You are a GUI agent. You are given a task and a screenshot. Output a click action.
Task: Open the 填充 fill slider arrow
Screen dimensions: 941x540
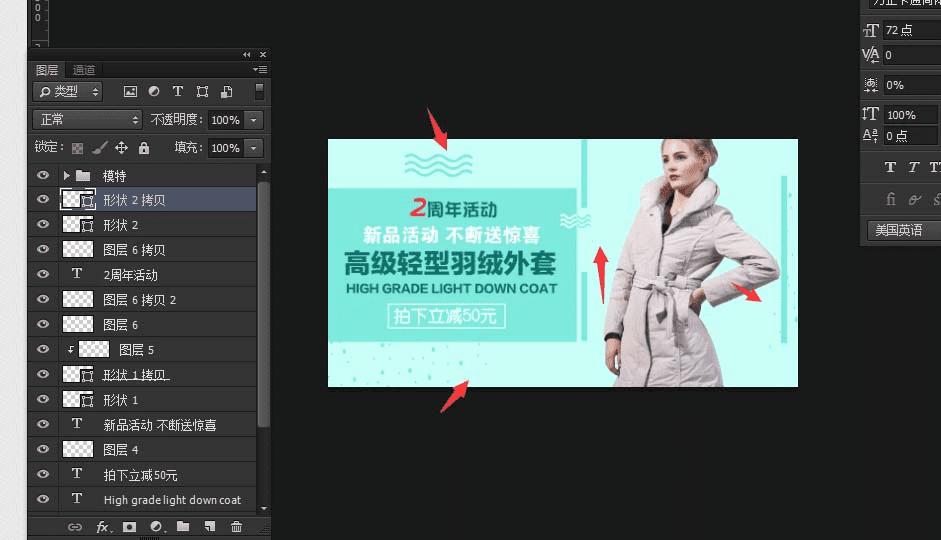[254, 148]
